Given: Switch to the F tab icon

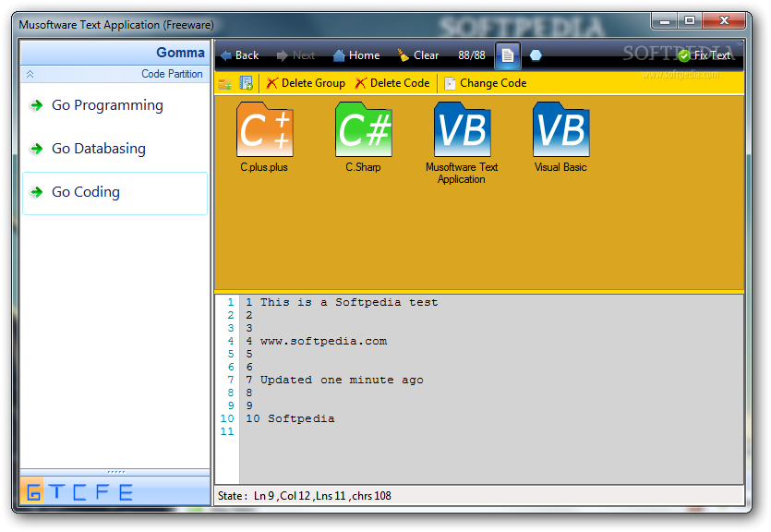Looking at the screenshot, I should click(x=102, y=491).
